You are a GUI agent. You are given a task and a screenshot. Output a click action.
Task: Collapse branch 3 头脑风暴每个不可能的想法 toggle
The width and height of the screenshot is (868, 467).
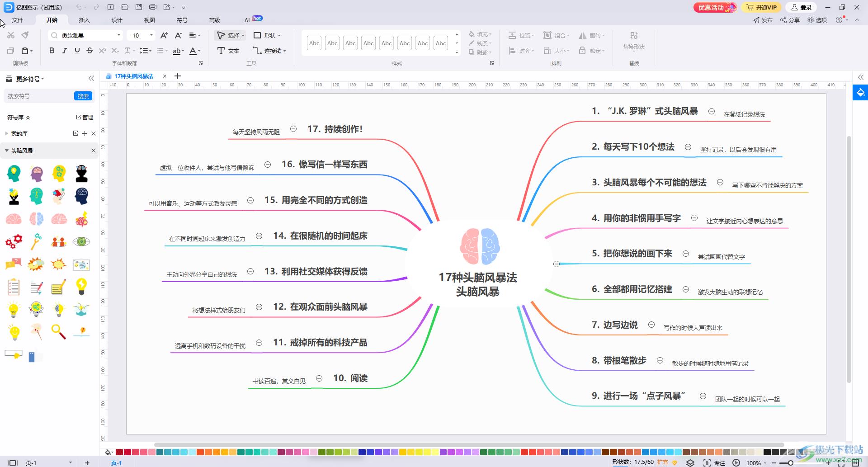(720, 182)
